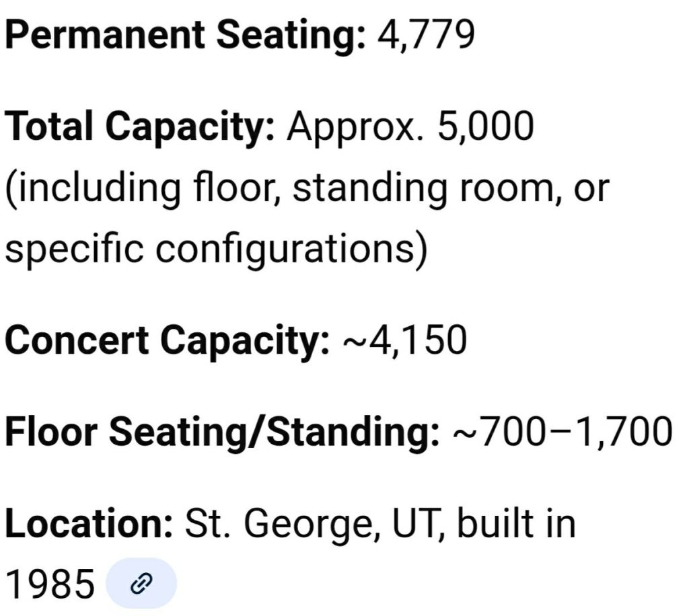Open the source link icon after 1985

pyautogui.click(x=141, y=584)
